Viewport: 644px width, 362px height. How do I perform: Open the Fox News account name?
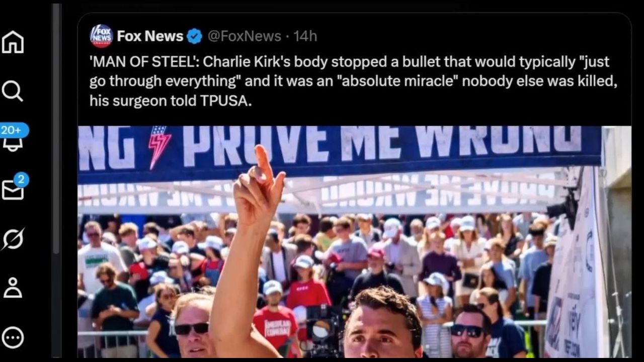[x=150, y=36]
